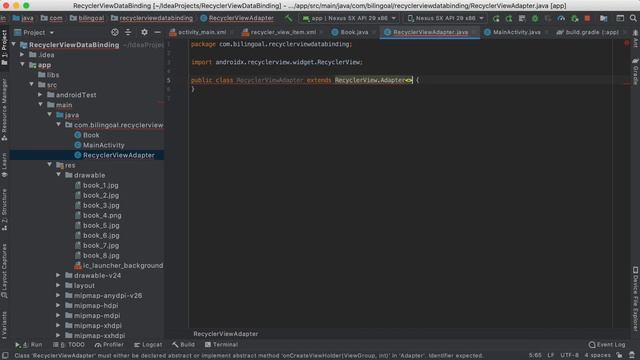This screenshot has height=360, width=640.
Task: Click the locate target icon in Project panel
Action: tap(115, 32)
